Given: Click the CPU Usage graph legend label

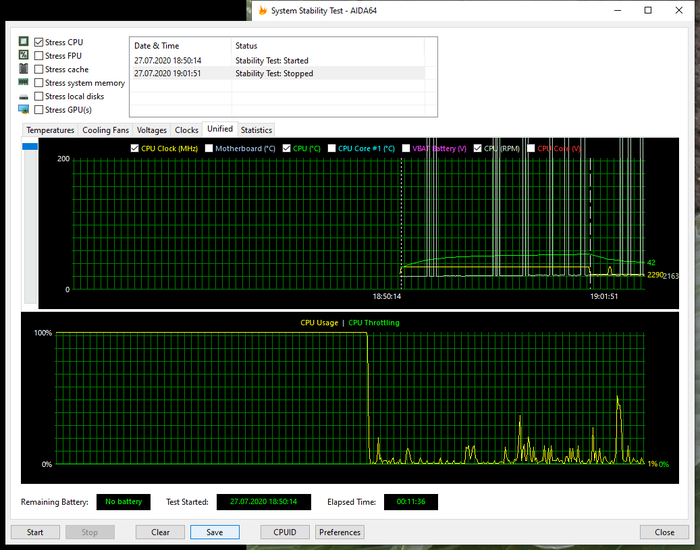Looking at the screenshot, I should click(319, 323).
